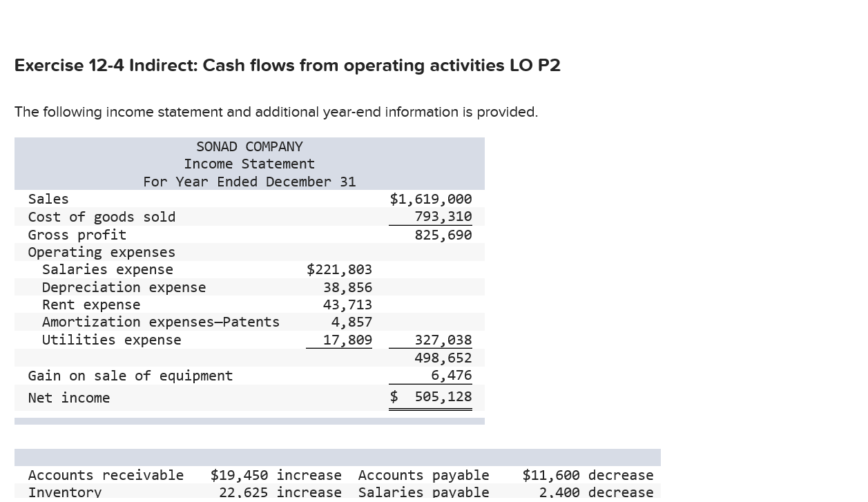The image size is (868, 502).
Task: Select the Income Statement heading
Action: pyautogui.click(x=249, y=164)
